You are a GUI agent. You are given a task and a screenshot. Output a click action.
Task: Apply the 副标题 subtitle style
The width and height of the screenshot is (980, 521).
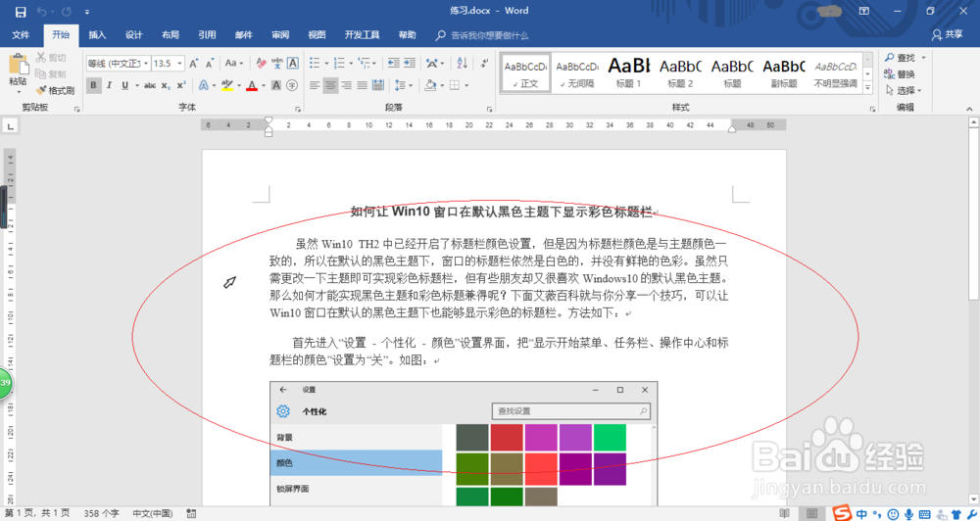(x=784, y=72)
